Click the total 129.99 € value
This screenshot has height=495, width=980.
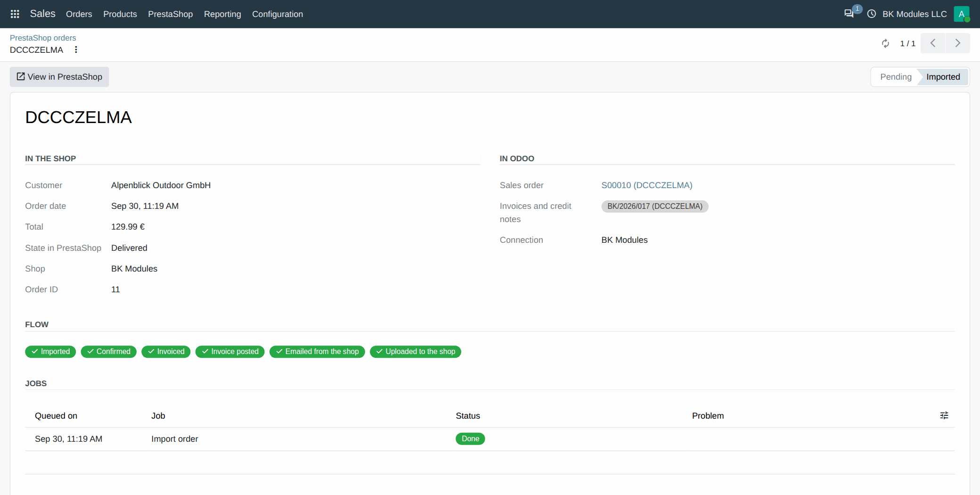coord(128,227)
